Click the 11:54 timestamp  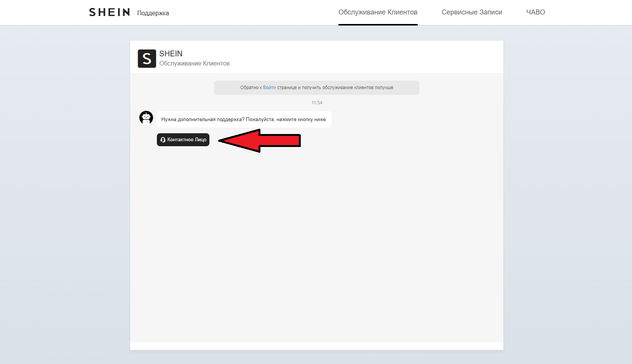coord(317,103)
